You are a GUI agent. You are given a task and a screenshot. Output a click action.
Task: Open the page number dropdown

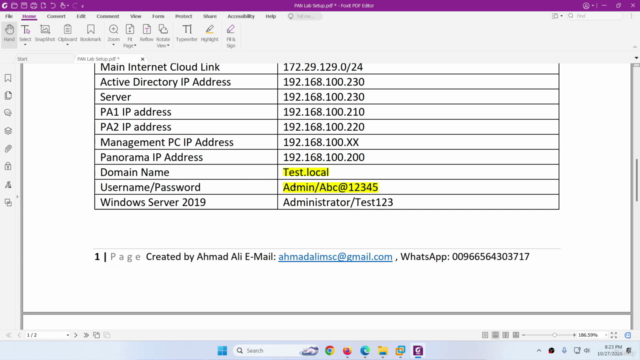67,335
